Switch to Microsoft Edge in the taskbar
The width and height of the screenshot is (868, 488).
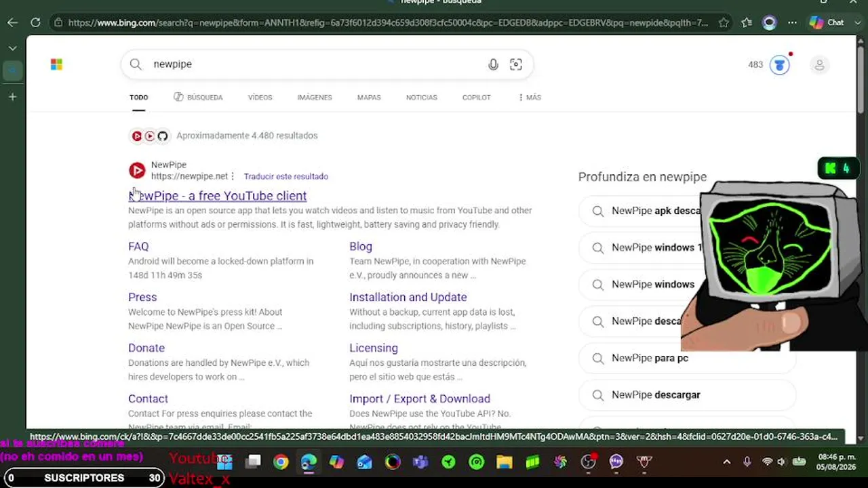(309, 462)
